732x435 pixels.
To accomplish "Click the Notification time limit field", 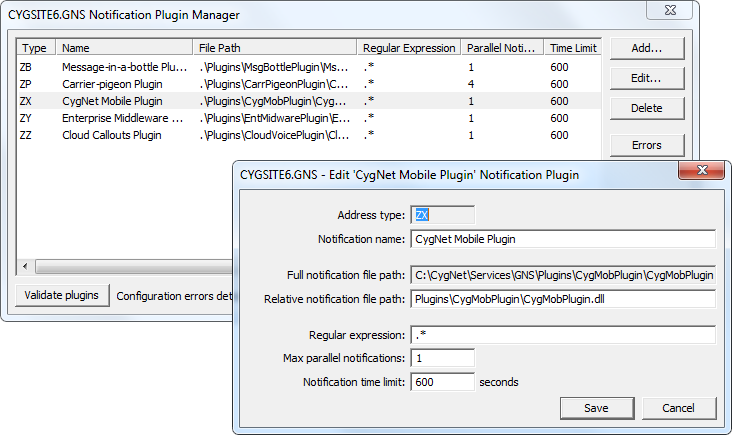I will tap(443, 382).
